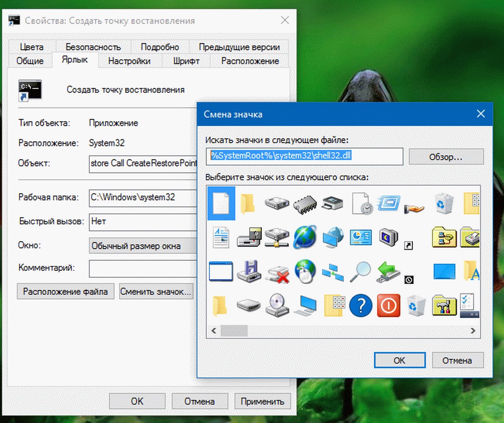
Task: Select the CD drive icon
Action: [x=277, y=305]
